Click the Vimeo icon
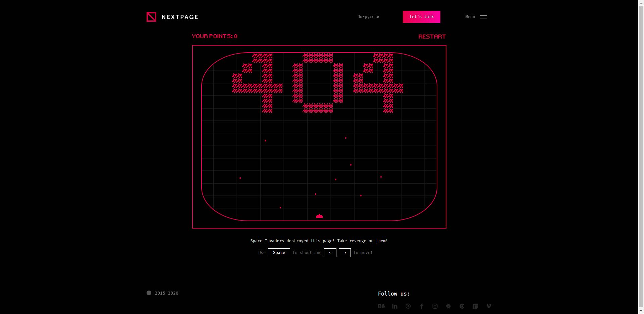The height and width of the screenshot is (314, 644). [489, 306]
